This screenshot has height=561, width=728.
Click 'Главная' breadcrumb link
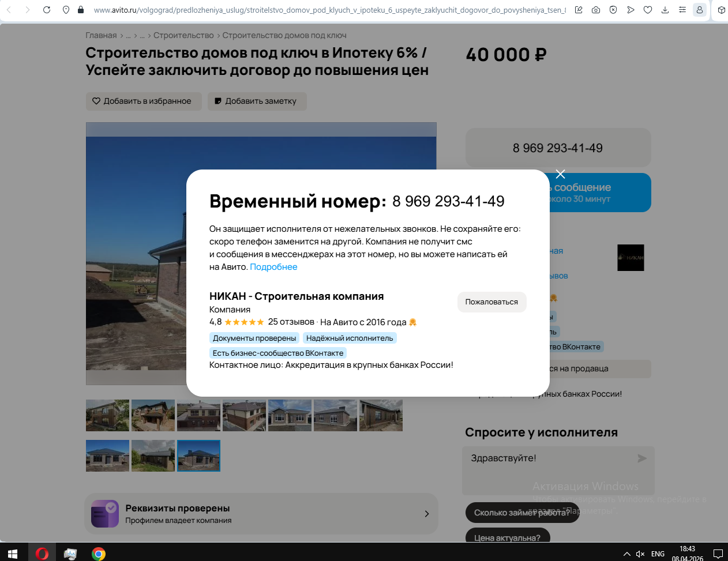tap(101, 35)
